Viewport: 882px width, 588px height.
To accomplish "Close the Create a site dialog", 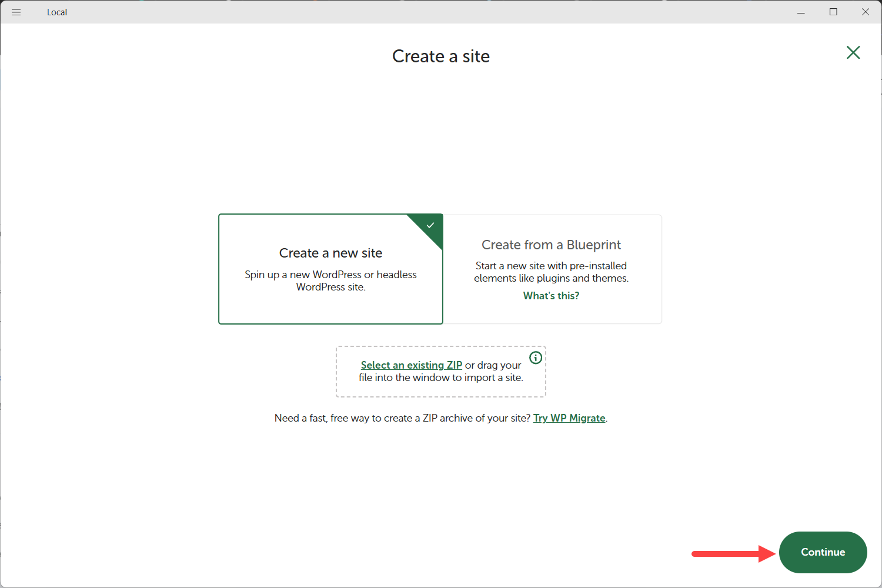I will [x=853, y=52].
